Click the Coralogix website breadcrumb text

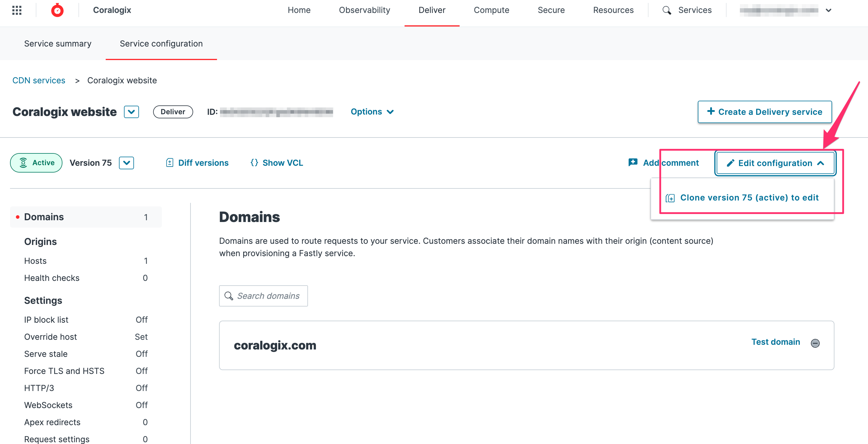122,80
